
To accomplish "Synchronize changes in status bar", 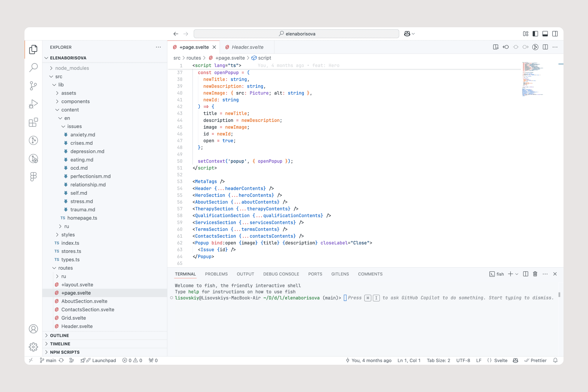I will point(61,360).
